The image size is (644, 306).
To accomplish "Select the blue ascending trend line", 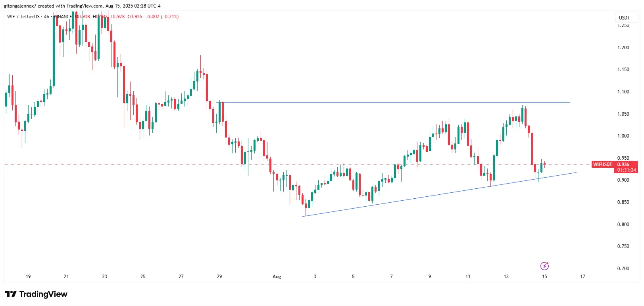I will click(439, 194).
